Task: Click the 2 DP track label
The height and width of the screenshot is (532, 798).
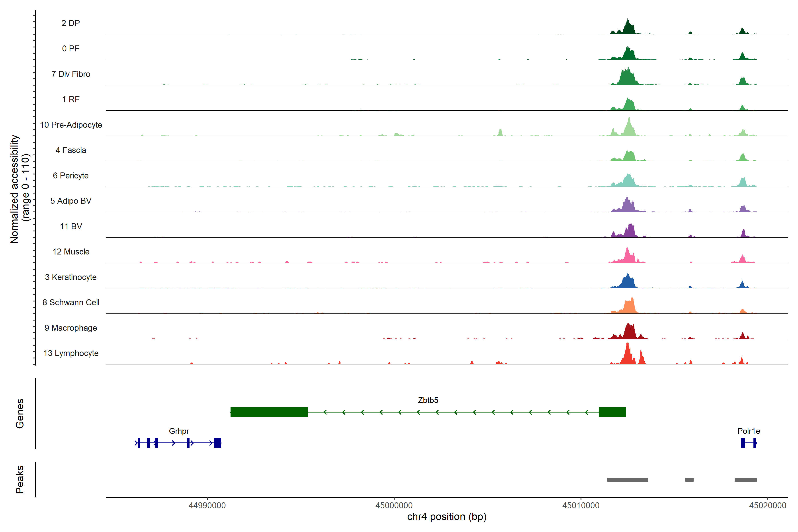Action: (x=70, y=23)
